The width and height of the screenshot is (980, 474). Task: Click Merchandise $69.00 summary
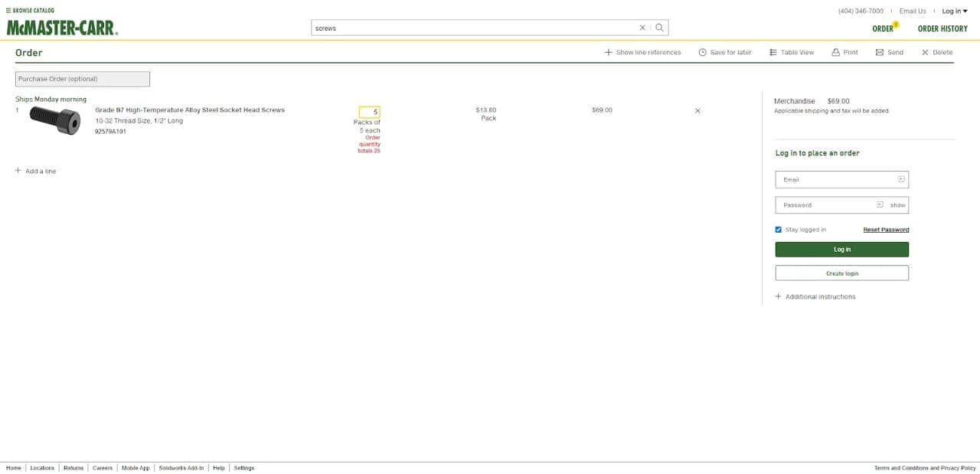coord(812,101)
